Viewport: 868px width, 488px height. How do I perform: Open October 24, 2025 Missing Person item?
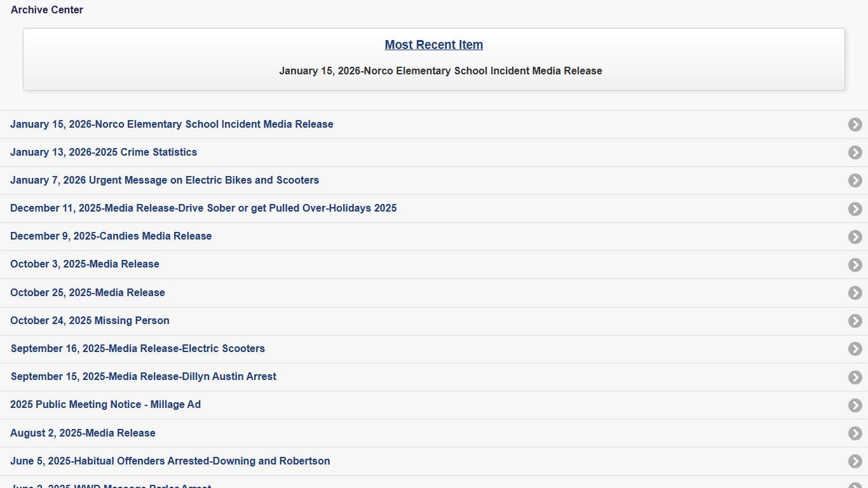pos(90,321)
